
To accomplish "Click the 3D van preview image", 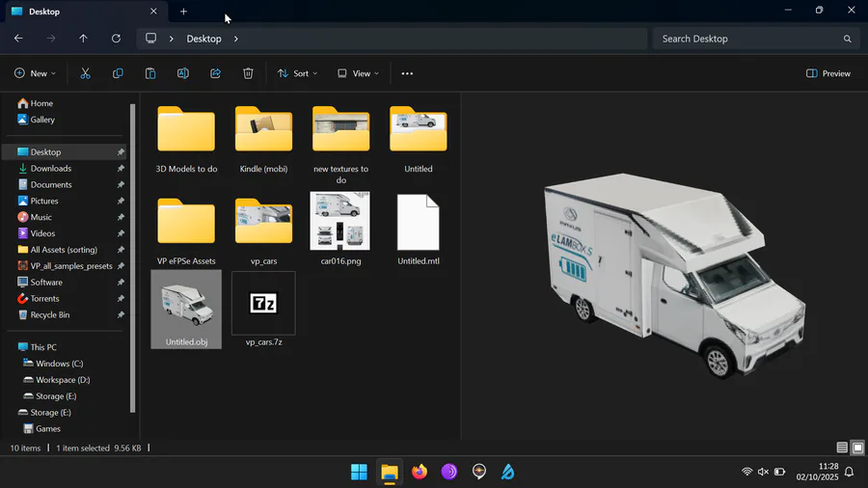I will (x=674, y=275).
